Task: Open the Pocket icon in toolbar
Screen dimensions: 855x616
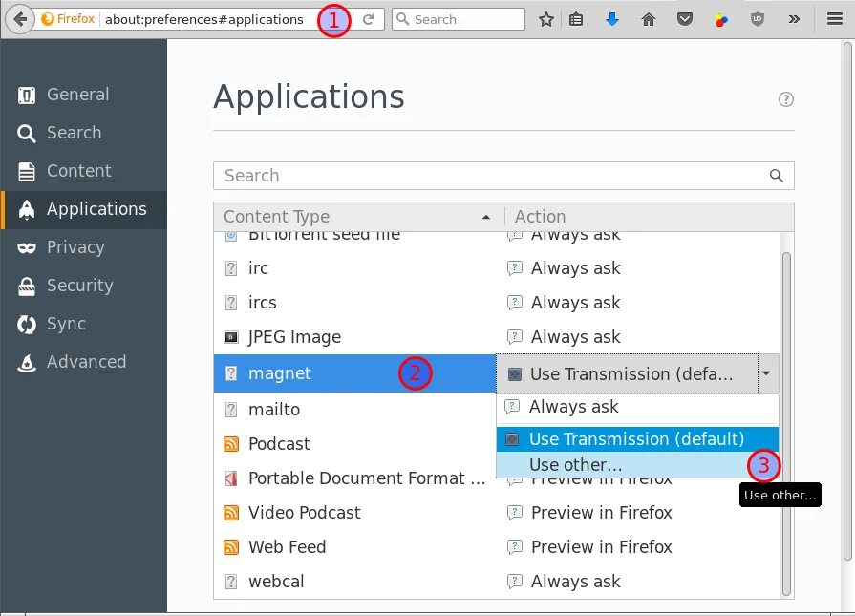Action: pos(685,20)
